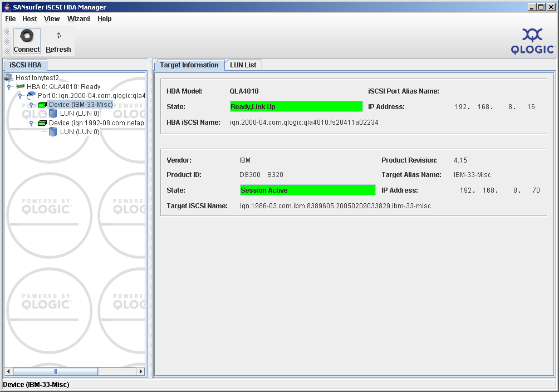Collapse the Port 0 tree node

point(20,96)
